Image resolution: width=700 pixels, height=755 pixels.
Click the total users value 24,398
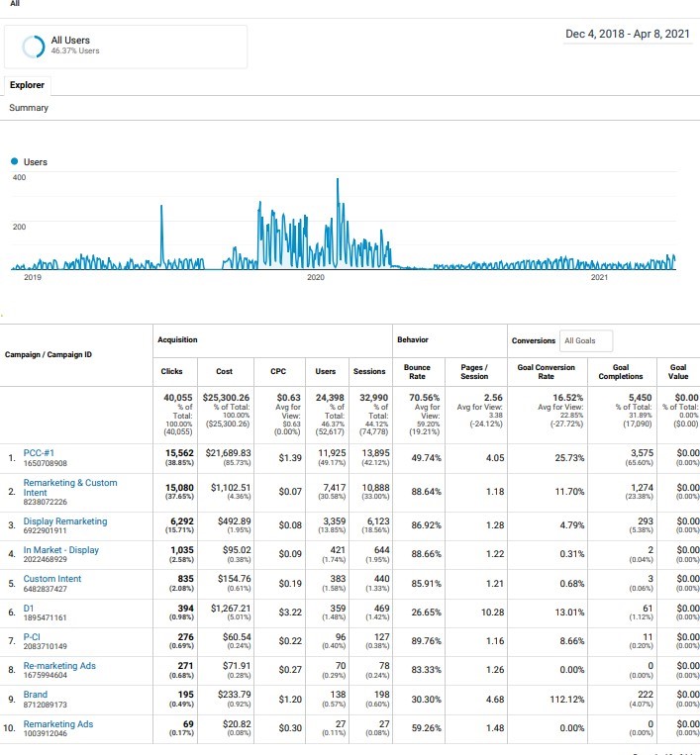point(330,397)
